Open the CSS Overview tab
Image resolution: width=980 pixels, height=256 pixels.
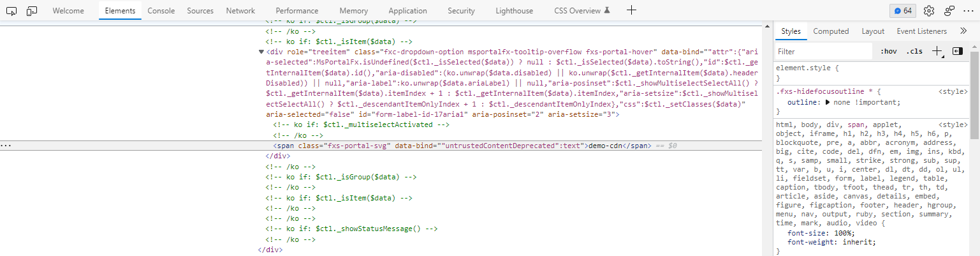click(x=582, y=11)
